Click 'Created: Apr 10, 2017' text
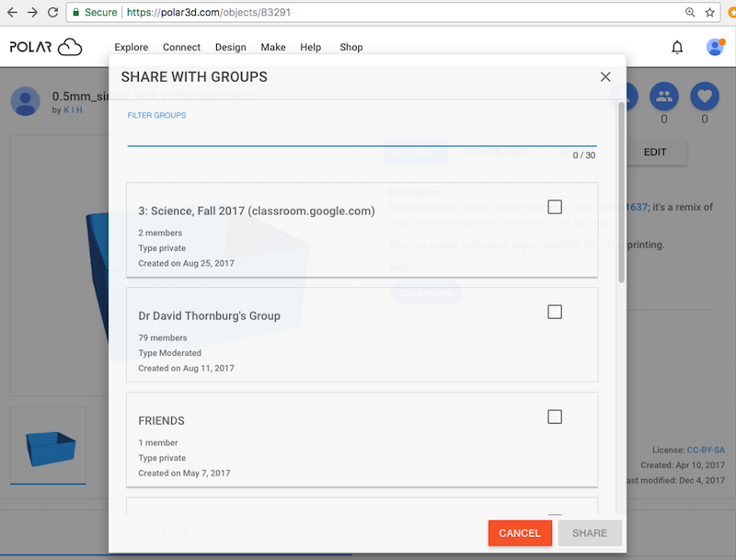This screenshot has height=560, width=736. (683, 465)
